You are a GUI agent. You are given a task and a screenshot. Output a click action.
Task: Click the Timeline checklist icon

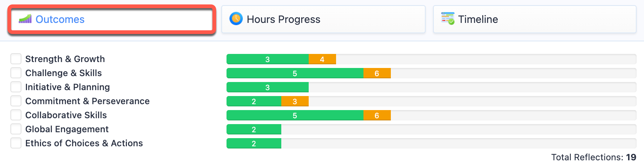pyautogui.click(x=447, y=18)
